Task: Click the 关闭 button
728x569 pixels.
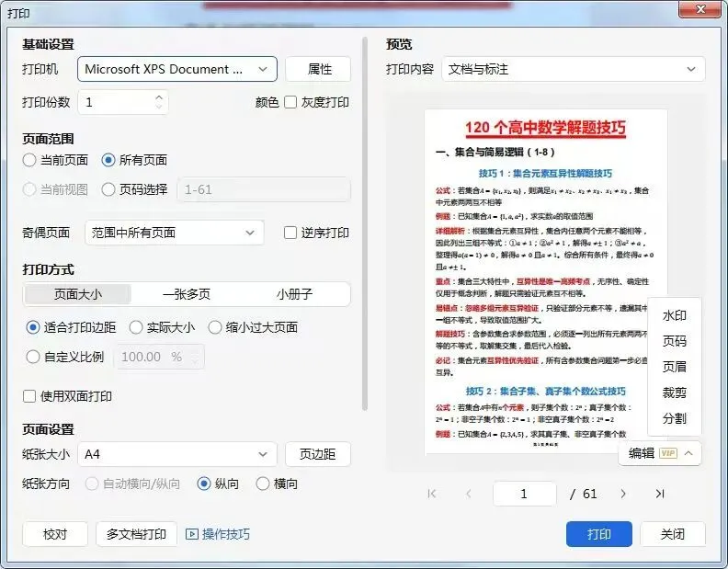Action: pyautogui.click(x=673, y=534)
